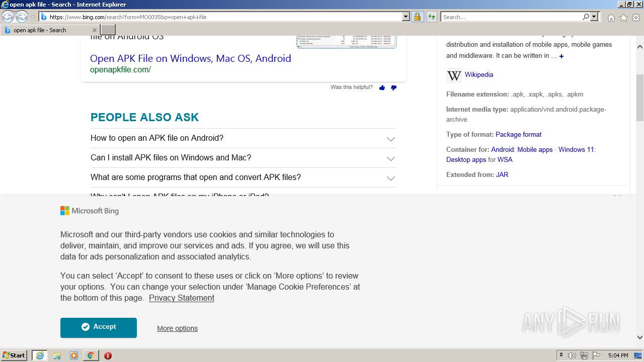Image resolution: width=644 pixels, height=362 pixels.
Task: Open the Mobile apps link
Action: [535, 150]
